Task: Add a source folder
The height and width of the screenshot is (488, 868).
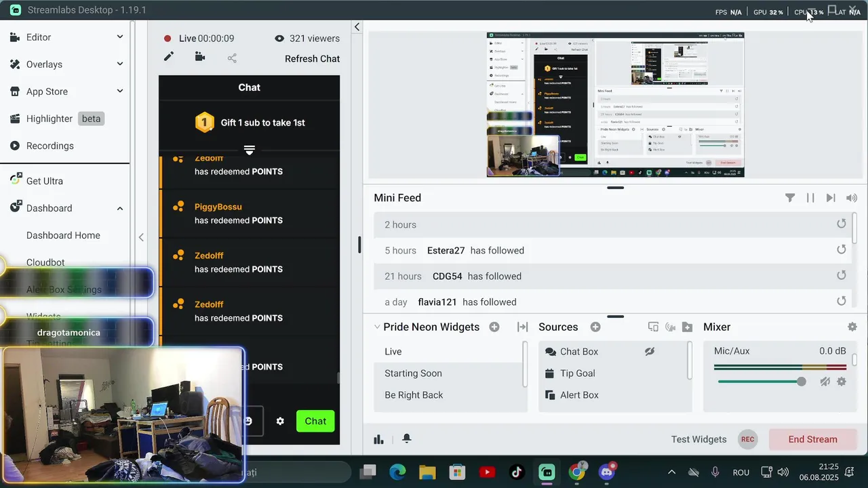Action: (687, 327)
